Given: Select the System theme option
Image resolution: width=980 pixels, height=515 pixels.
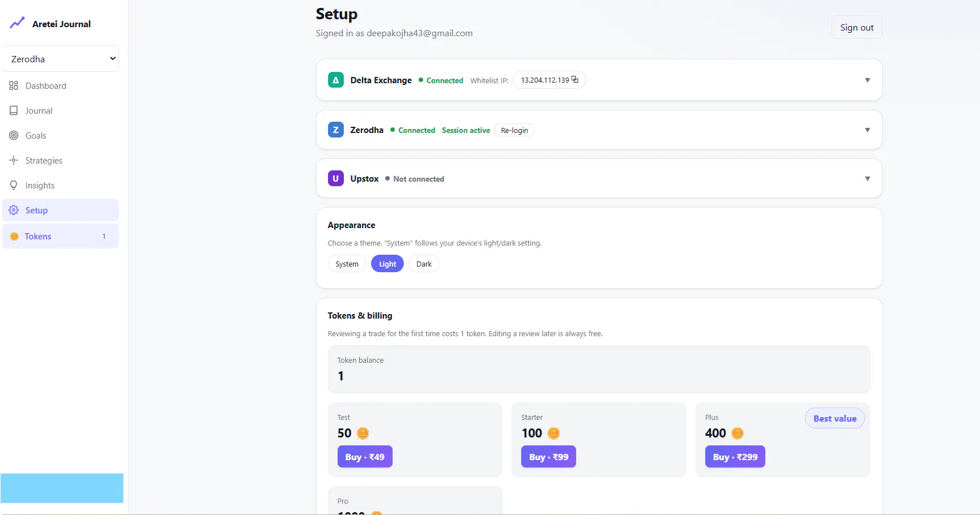Looking at the screenshot, I should pyautogui.click(x=347, y=264).
